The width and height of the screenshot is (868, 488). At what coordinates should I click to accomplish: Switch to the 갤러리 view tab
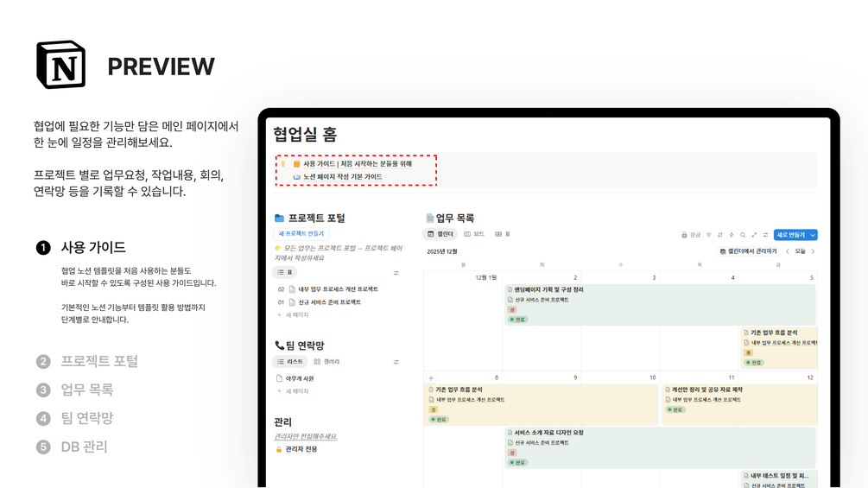click(x=326, y=361)
